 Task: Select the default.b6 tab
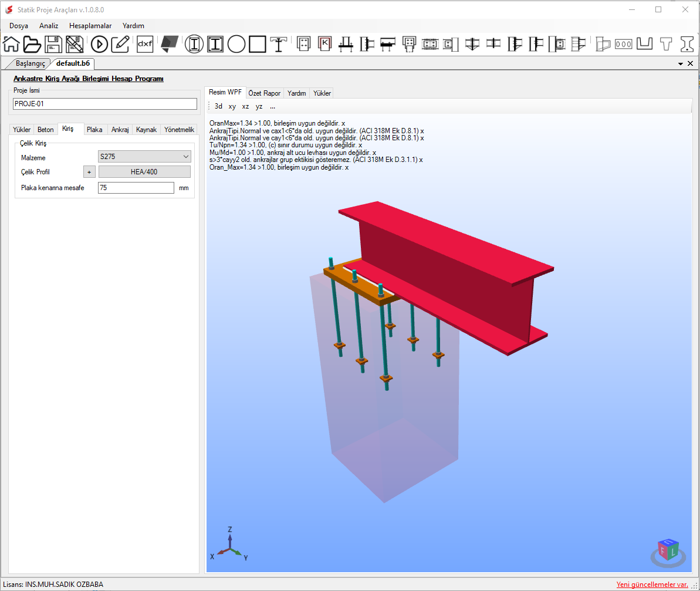(73, 63)
